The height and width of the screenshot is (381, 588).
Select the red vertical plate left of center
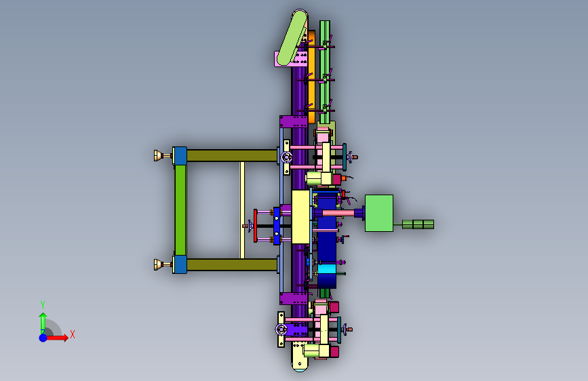[256, 226]
